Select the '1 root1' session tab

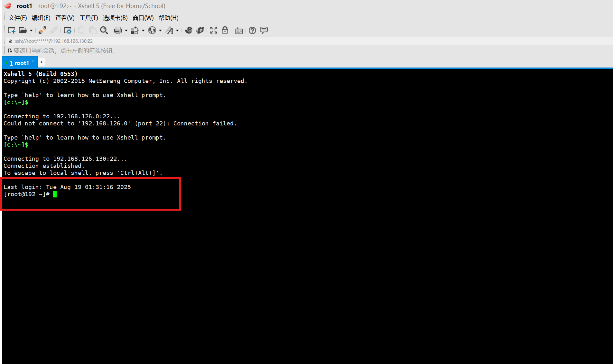pos(19,63)
